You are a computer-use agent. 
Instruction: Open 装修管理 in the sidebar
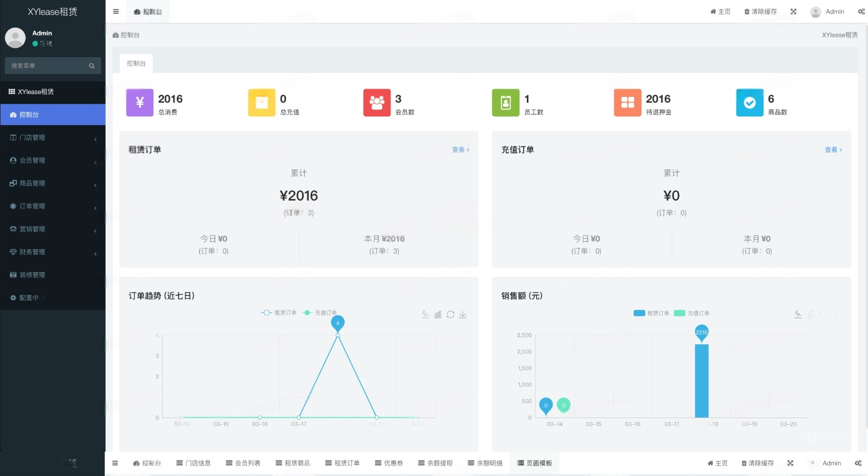pyautogui.click(x=53, y=275)
